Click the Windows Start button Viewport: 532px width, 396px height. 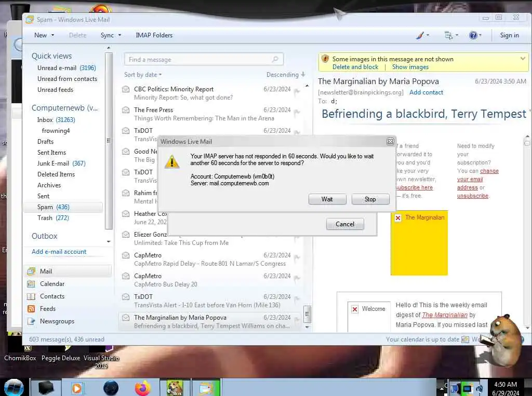tap(14, 388)
